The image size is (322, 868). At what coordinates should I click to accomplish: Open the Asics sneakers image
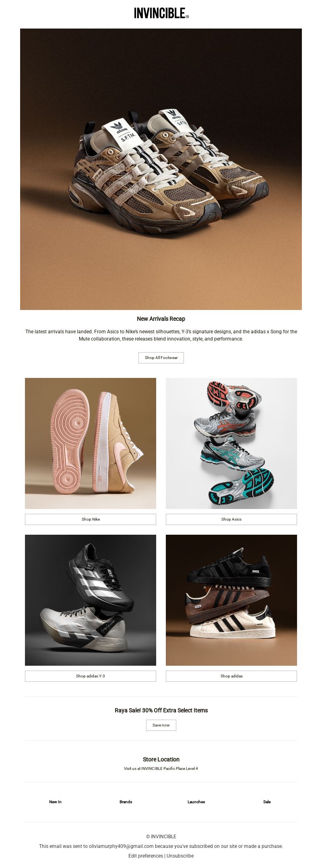pyautogui.click(x=231, y=443)
